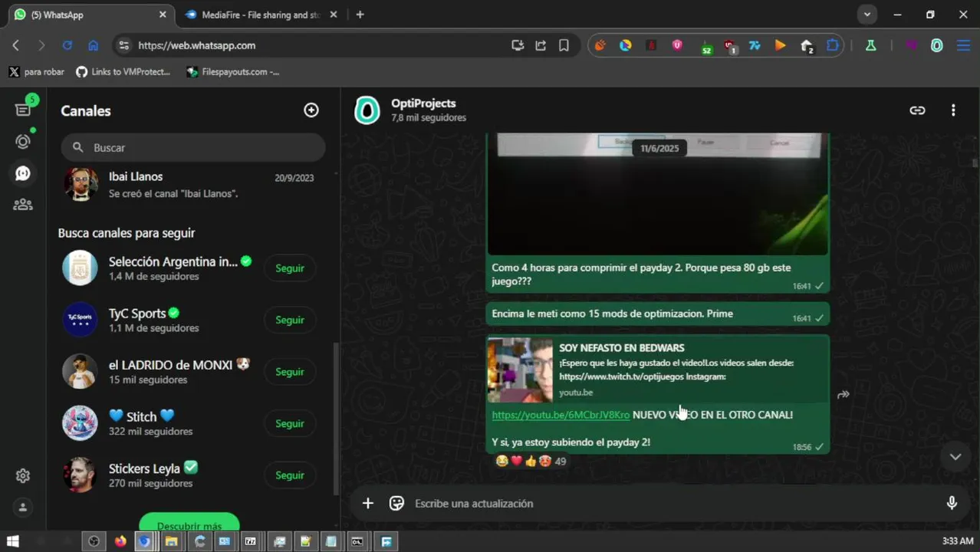Open the Status updates icon in sidebar
The height and width of the screenshot is (552, 980).
coord(23,142)
